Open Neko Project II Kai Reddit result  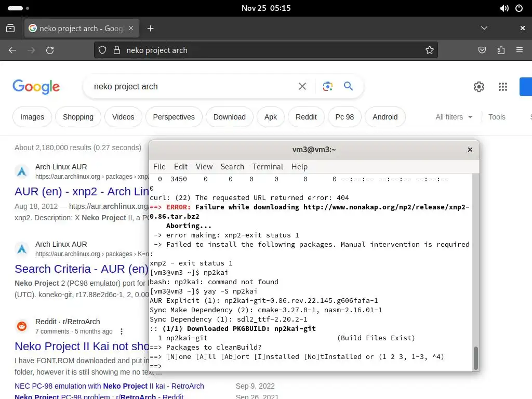(x=82, y=347)
